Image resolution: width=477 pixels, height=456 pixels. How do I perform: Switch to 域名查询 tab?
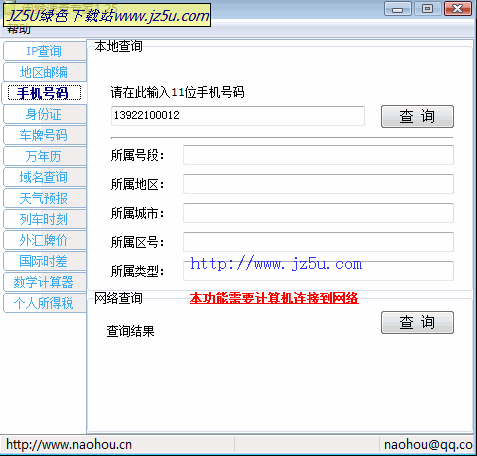coord(44,177)
